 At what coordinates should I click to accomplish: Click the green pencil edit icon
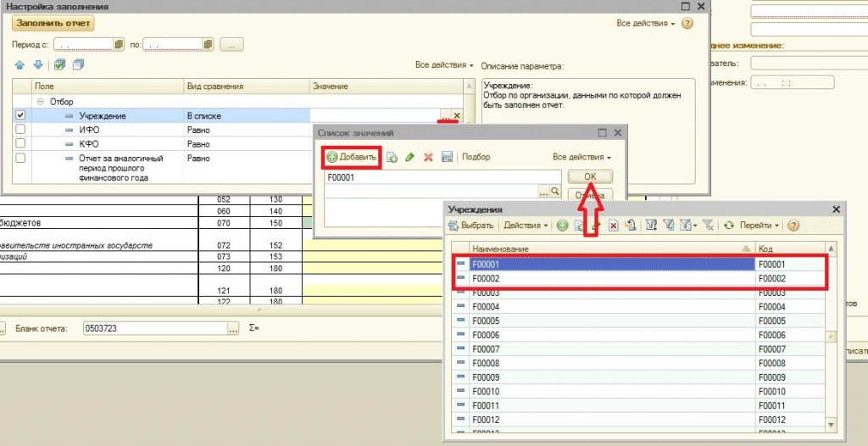[409, 158]
